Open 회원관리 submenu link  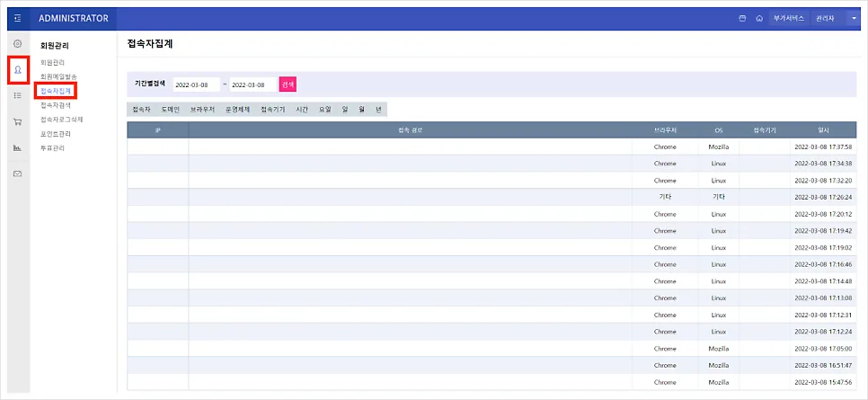[52, 63]
